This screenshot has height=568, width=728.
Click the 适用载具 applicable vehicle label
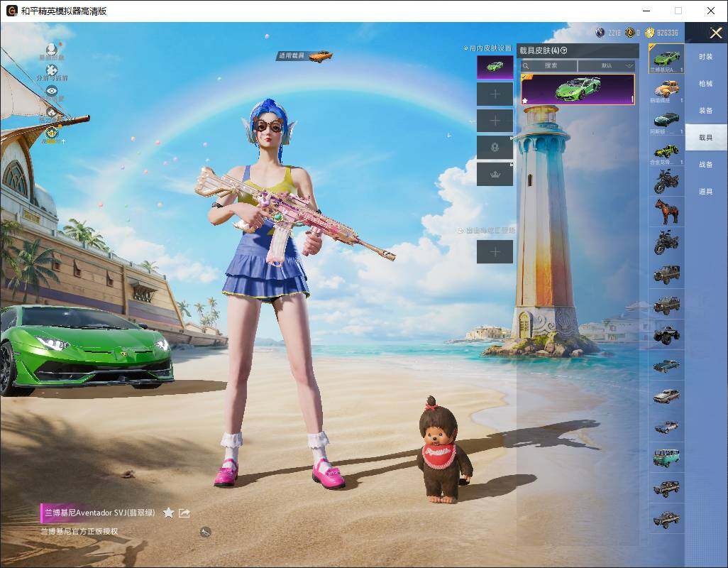tap(291, 55)
